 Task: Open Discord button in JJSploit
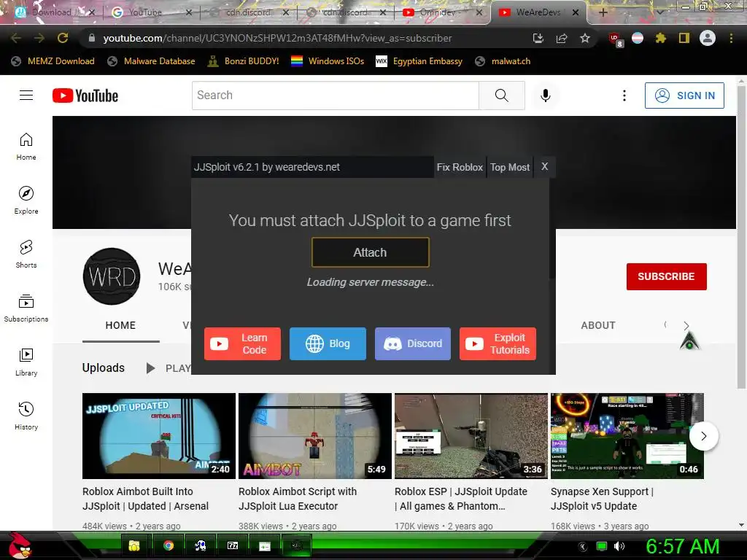click(413, 344)
